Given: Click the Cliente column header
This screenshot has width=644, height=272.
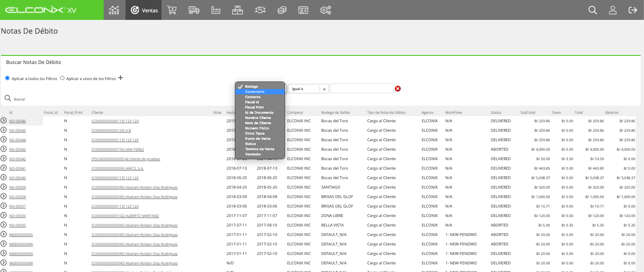Looking at the screenshot, I should coord(97,112).
